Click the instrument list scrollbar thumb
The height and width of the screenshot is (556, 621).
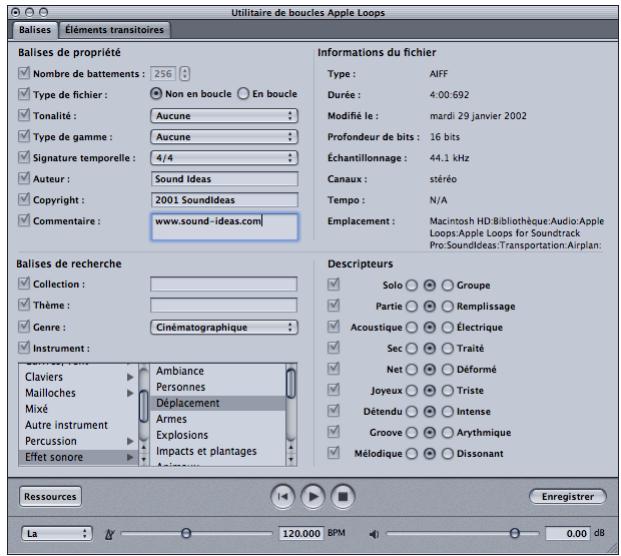(143, 406)
